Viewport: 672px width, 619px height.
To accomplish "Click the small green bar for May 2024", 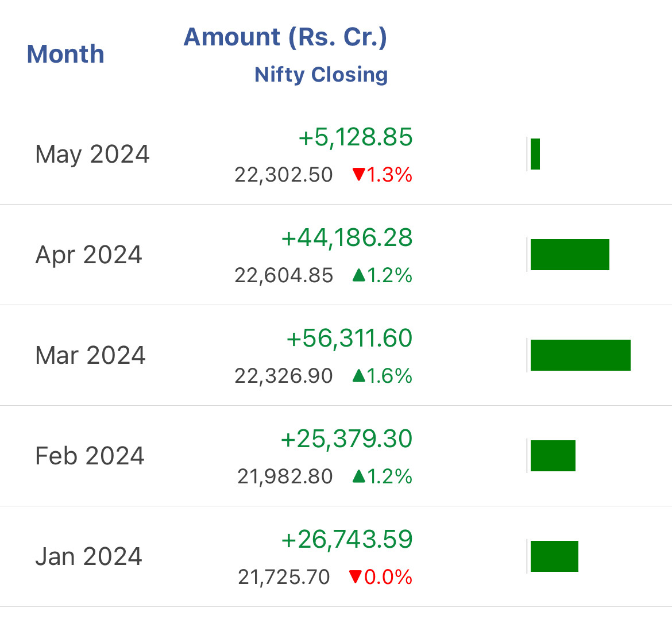I will (x=535, y=154).
